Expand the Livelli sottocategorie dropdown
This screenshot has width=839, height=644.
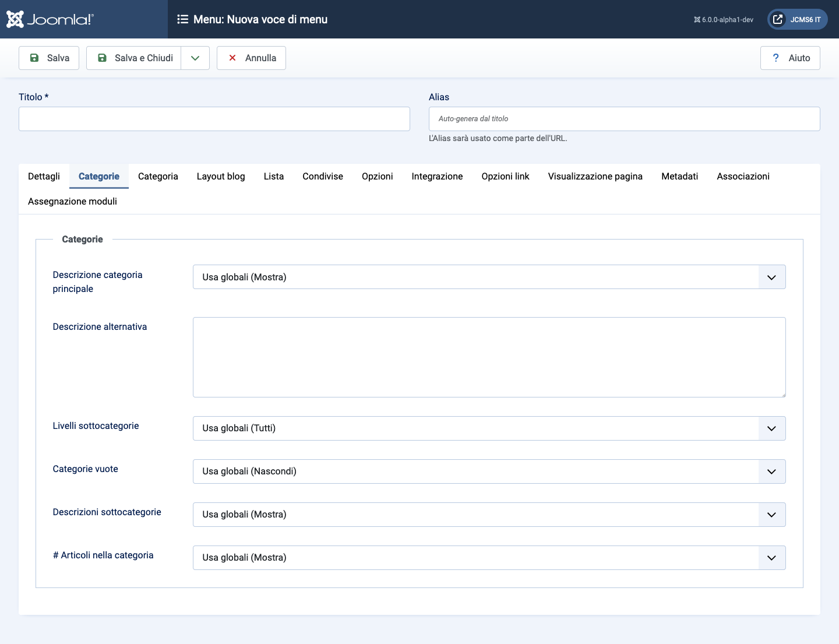pyautogui.click(x=489, y=428)
